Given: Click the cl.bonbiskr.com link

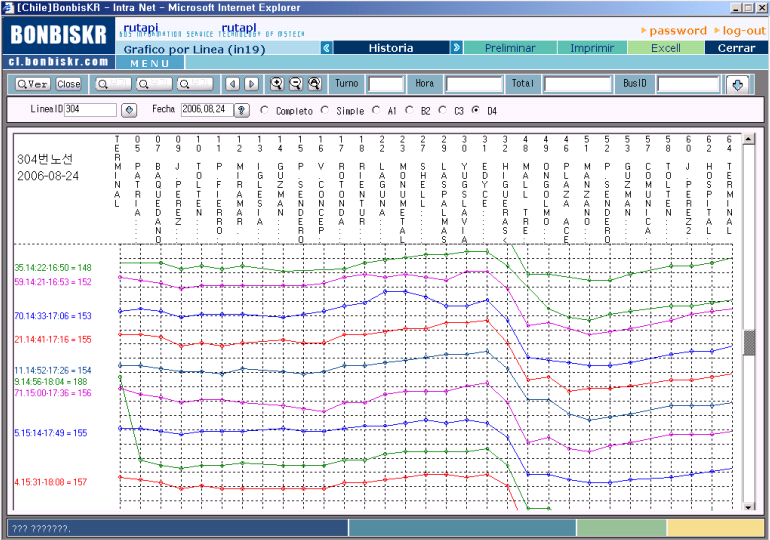Looking at the screenshot, I should (58, 62).
